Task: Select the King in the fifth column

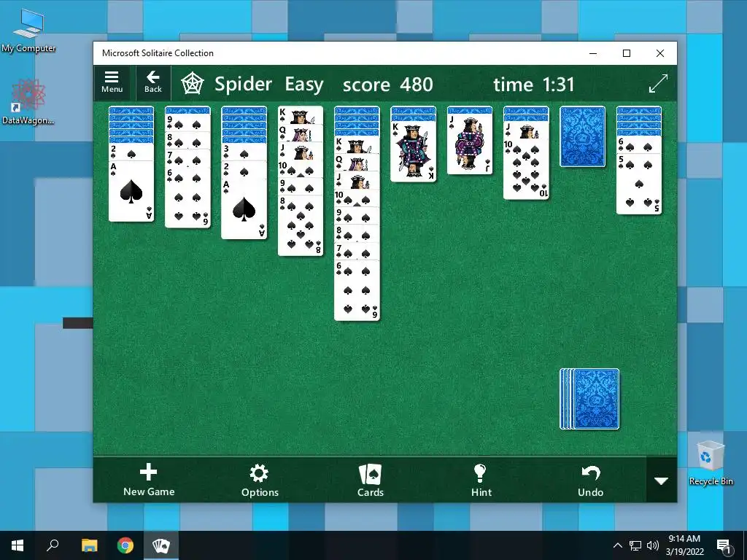Action: 357,145
